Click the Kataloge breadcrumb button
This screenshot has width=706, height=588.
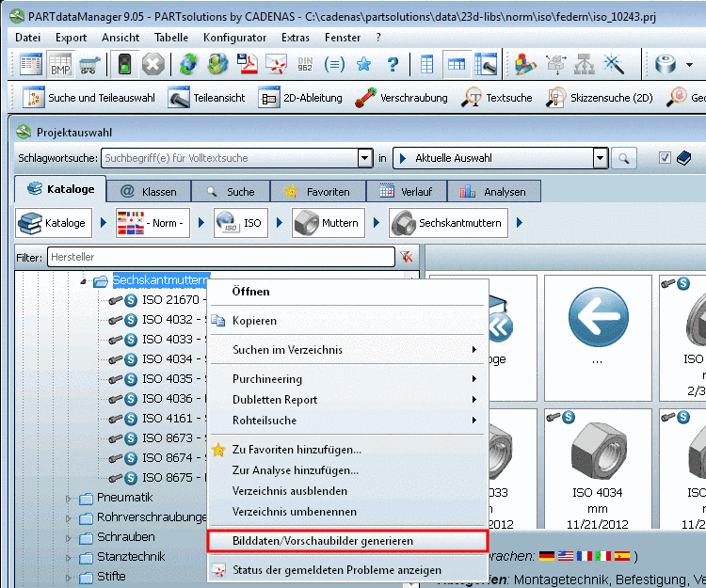54,223
